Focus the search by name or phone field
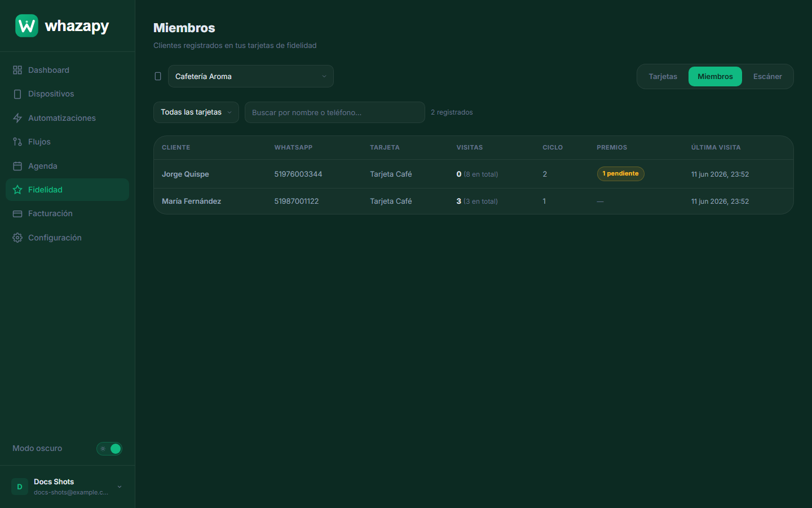 335,112
